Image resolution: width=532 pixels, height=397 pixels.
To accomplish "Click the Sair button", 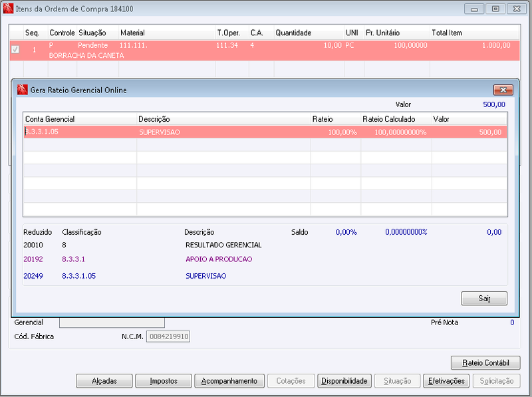I will click(x=484, y=299).
